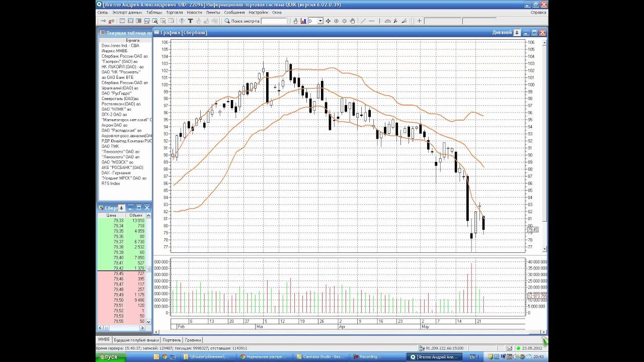Select ао ОАО Банк ВТБ row
The image size is (644, 362).
[x=126, y=77]
